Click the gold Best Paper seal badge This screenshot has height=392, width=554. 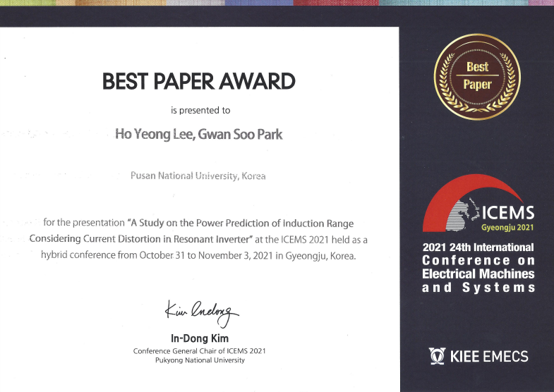(477, 77)
